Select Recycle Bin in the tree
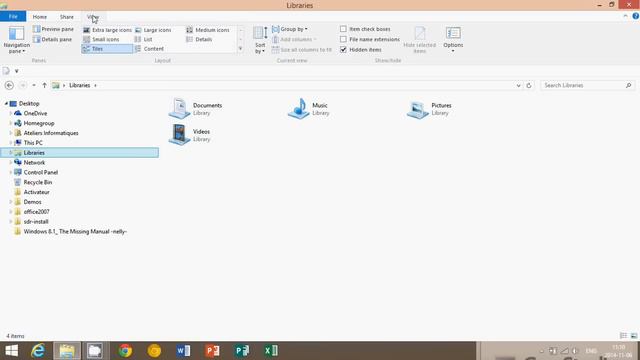This screenshot has height=360, width=640. click(38, 182)
